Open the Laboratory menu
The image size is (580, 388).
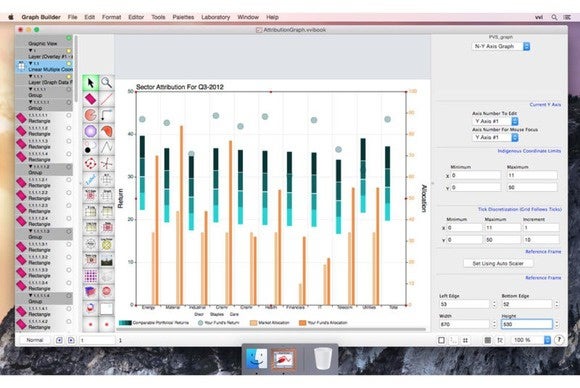click(x=216, y=17)
